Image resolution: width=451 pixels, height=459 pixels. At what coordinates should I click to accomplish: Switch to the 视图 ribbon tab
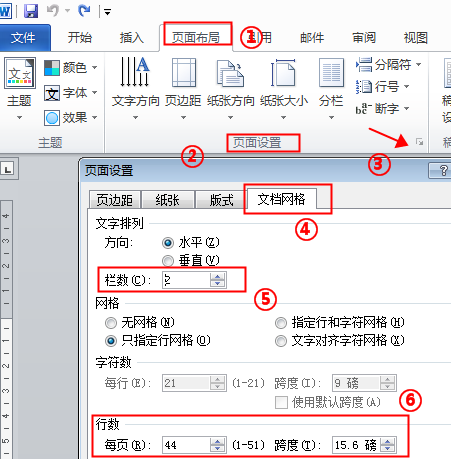click(416, 37)
